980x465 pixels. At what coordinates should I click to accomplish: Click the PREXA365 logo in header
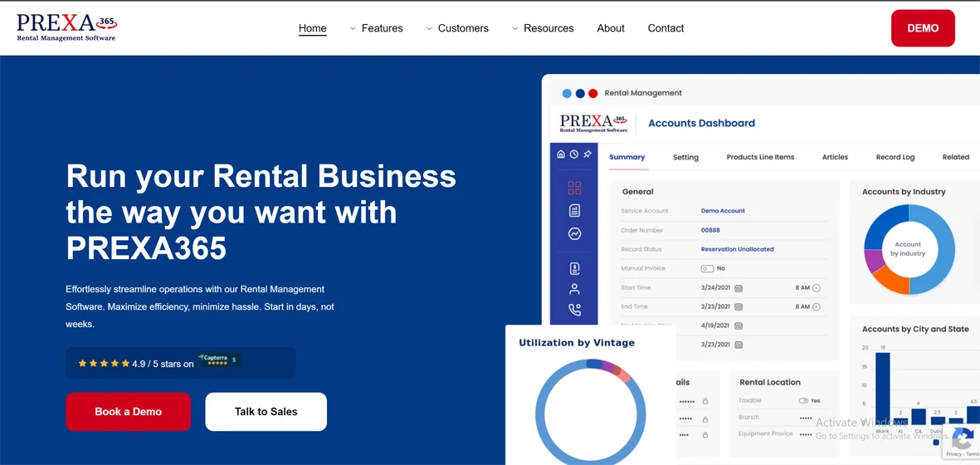click(x=66, y=27)
